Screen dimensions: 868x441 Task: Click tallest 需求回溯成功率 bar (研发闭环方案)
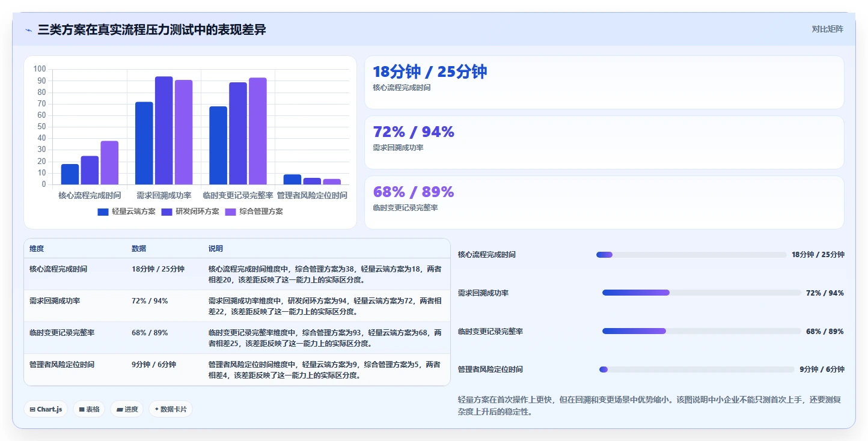click(x=164, y=130)
